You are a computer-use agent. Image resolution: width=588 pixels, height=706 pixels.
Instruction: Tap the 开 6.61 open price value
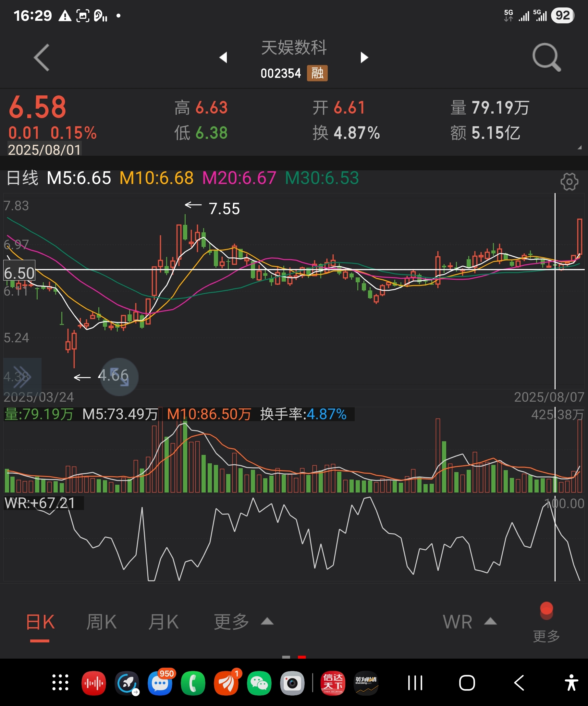click(339, 108)
